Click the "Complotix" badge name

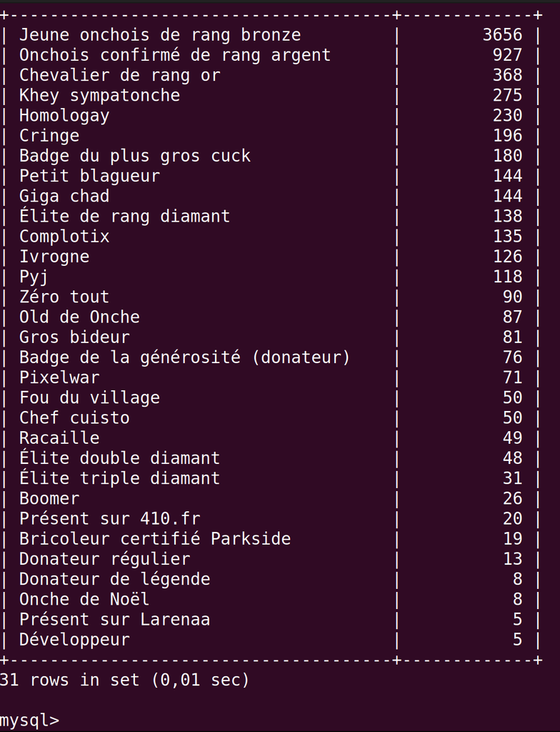(x=64, y=236)
